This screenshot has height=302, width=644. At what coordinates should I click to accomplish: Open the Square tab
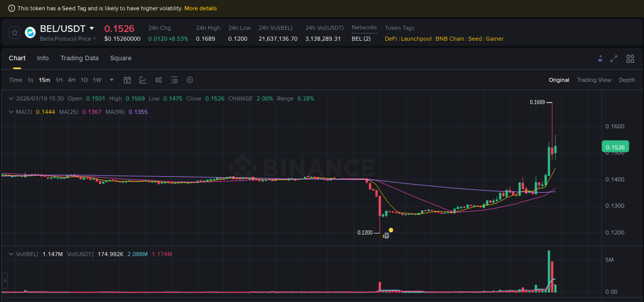click(121, 58)
